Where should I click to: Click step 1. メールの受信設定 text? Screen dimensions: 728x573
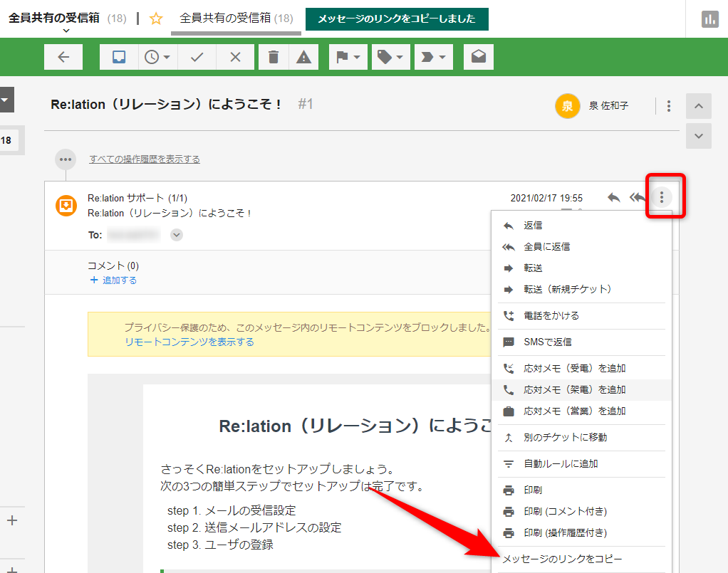click(x=232, y=511)
